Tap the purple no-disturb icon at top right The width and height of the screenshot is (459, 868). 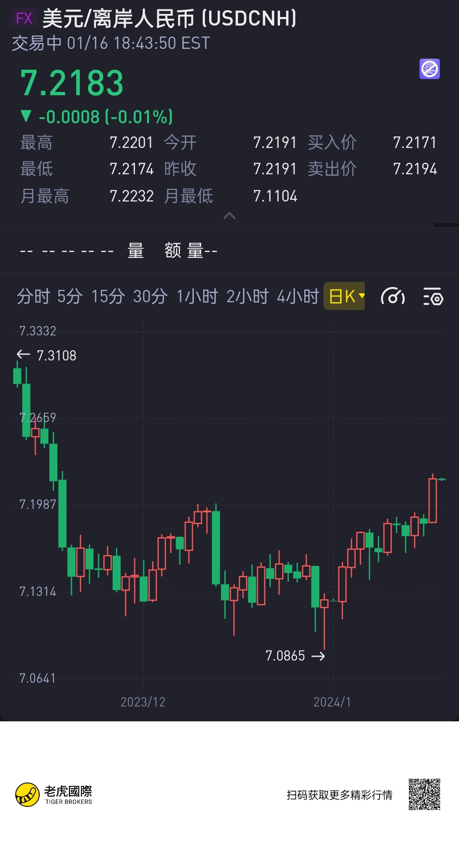click(430, 69)
